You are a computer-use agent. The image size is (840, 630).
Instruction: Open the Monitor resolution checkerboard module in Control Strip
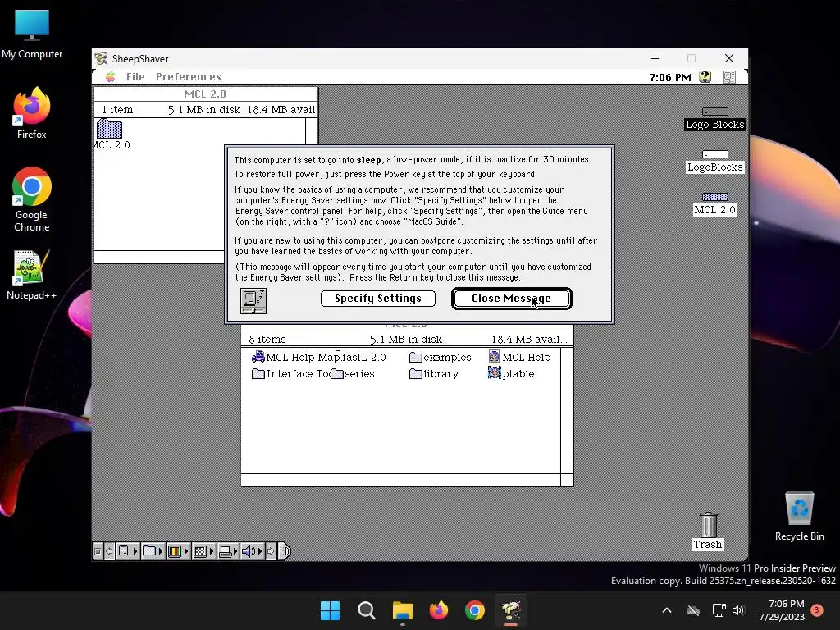click(x=203, y=551)
